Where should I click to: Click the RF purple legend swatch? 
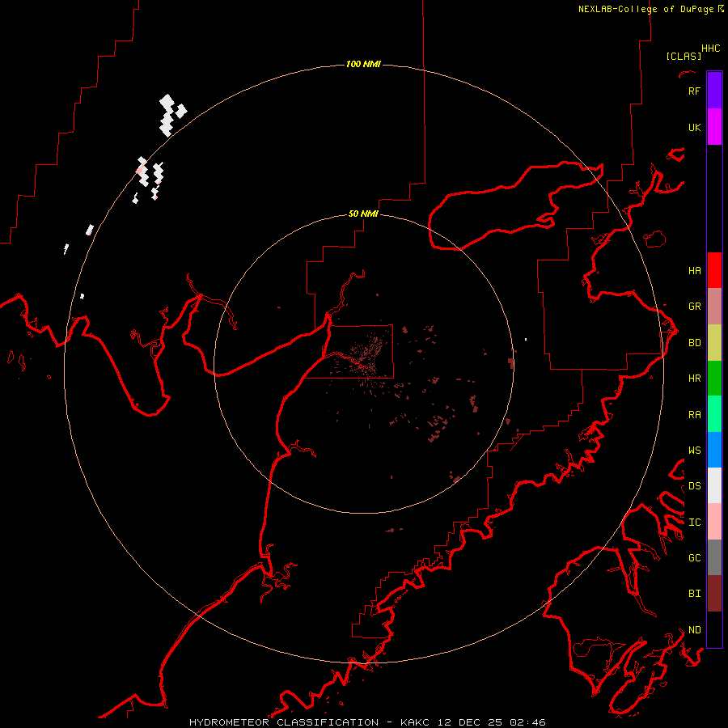point(714,91)
